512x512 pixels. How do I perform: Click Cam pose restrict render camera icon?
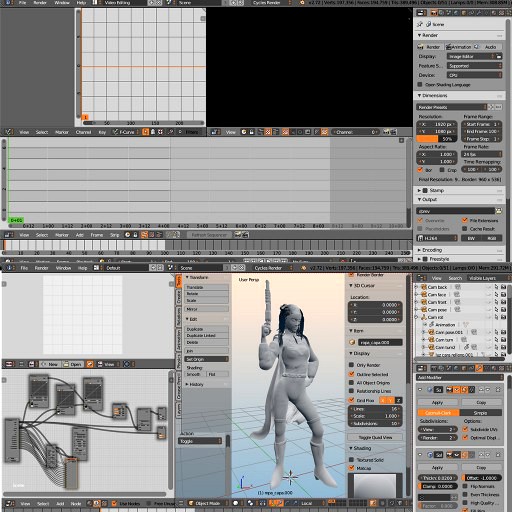pyautogui.click(x=503, y=309)
